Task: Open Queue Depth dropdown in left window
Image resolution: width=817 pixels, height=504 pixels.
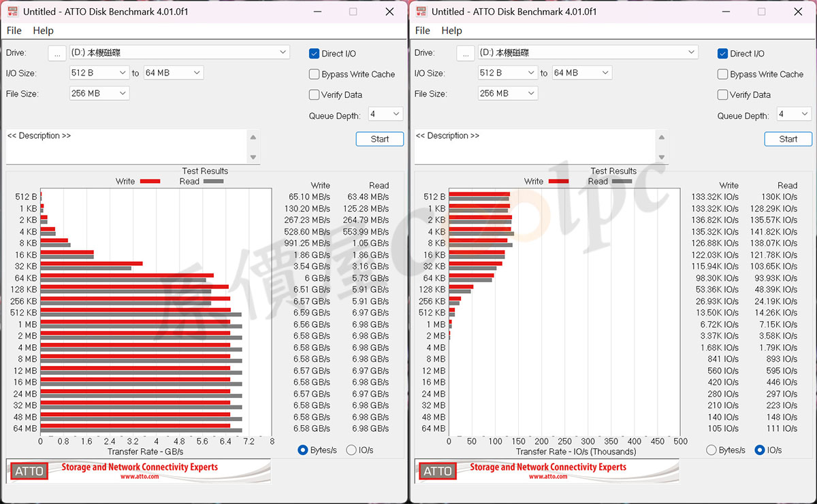Action: [x=385, y=114]
